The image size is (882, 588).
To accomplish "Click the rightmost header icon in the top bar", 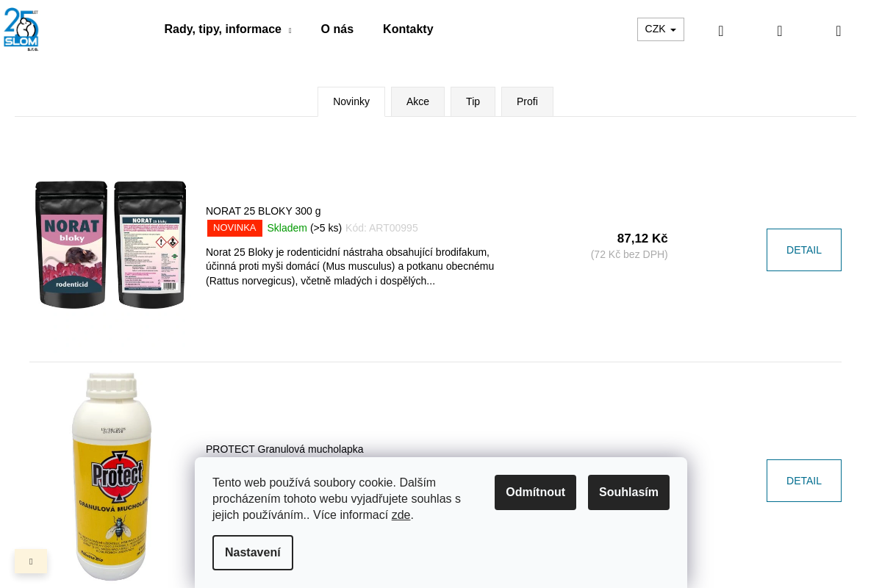I will click(839, 31).
